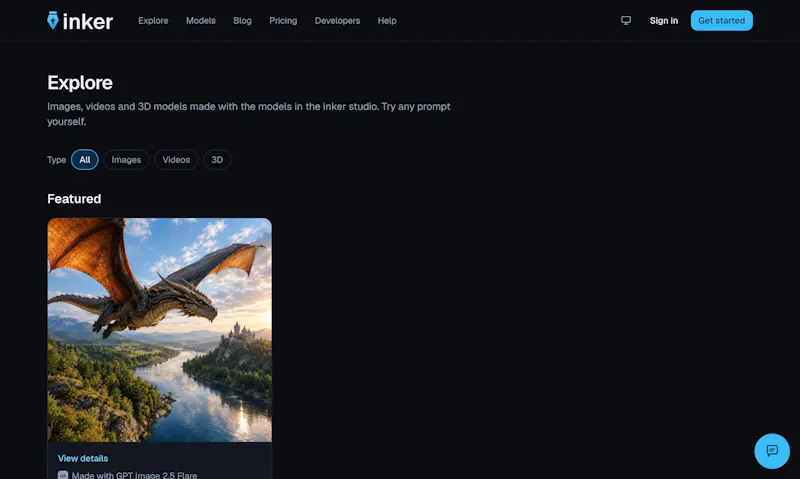This screenshot has width=800, height=479.
Task: Open the Blog nav item
Action: pyautogui.click(x=242, y=20)
